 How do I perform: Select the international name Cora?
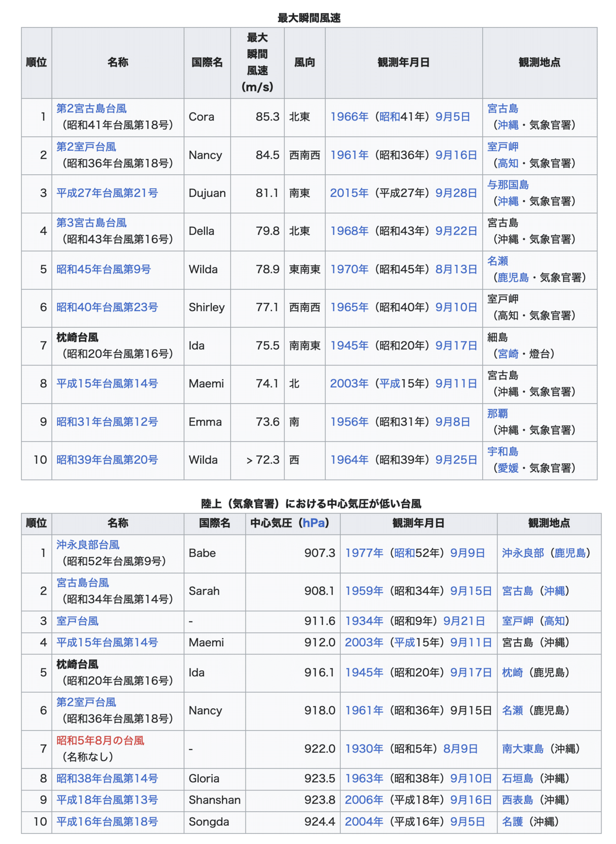(x=202, y=117)
